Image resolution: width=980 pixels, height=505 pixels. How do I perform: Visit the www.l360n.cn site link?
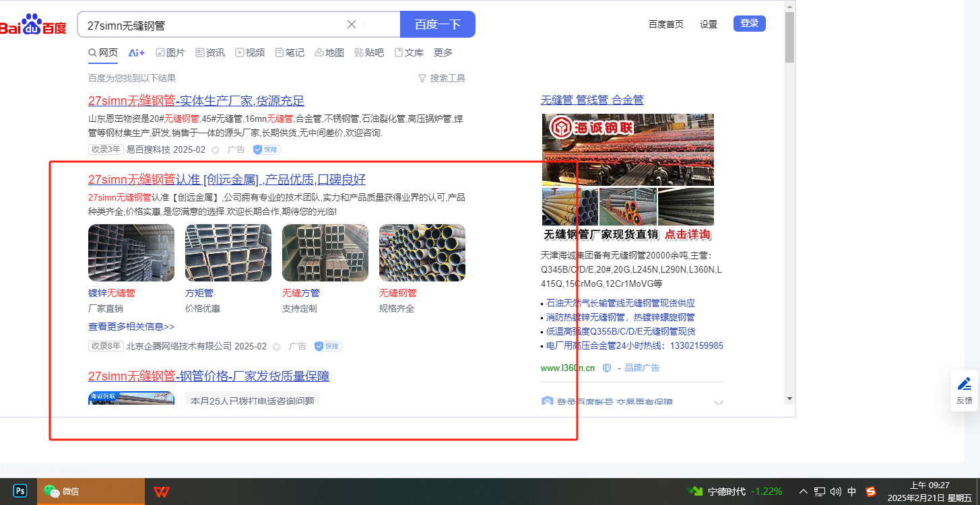568,368
